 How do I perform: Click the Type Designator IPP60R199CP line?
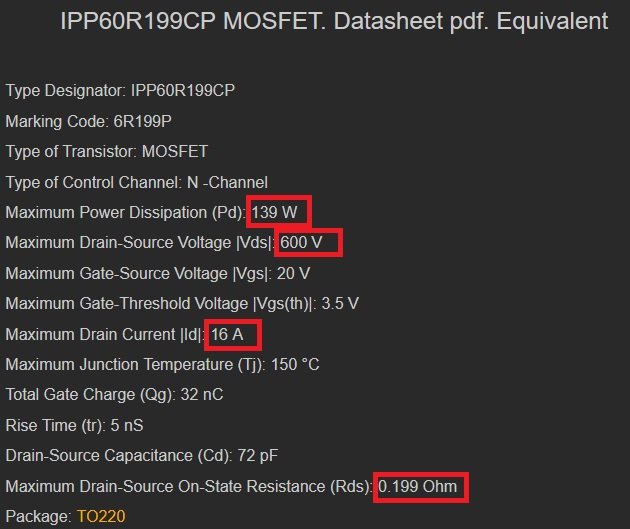[x=120, y=91]
